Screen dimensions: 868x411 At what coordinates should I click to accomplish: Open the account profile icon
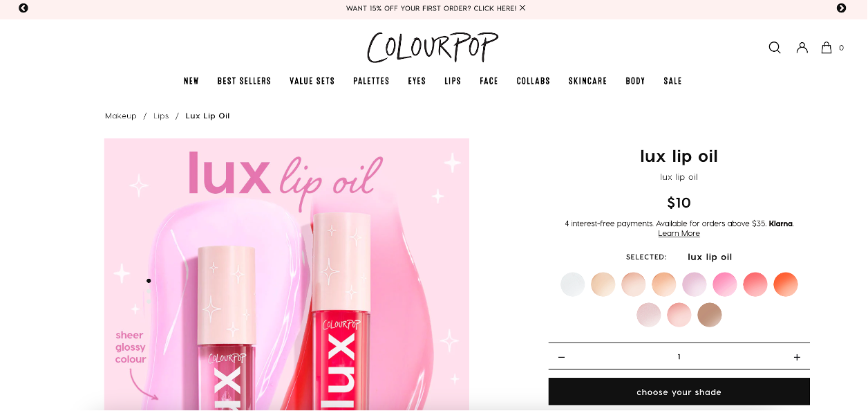[x=802, y=48]
